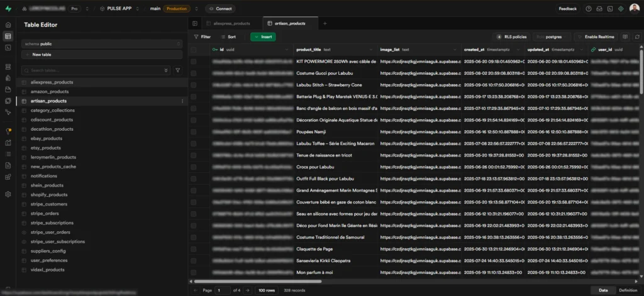
Task: Open the user avatar menu
Action: click(x=634, y=9)
